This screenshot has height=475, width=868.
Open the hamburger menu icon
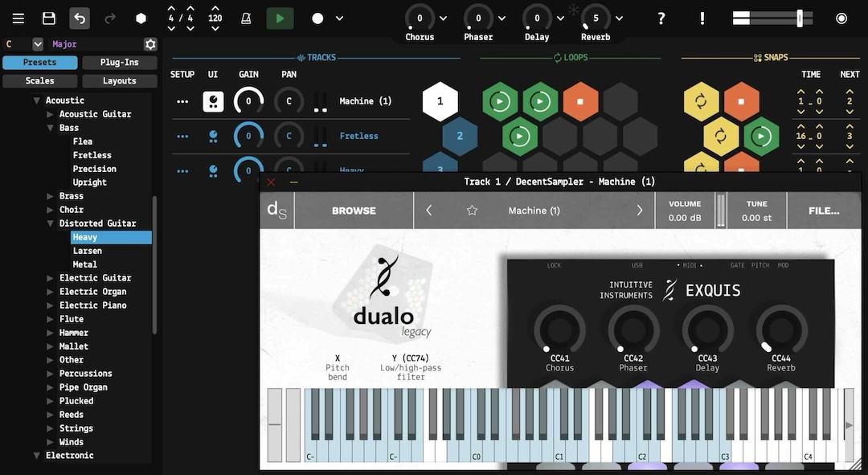(18, 18)
